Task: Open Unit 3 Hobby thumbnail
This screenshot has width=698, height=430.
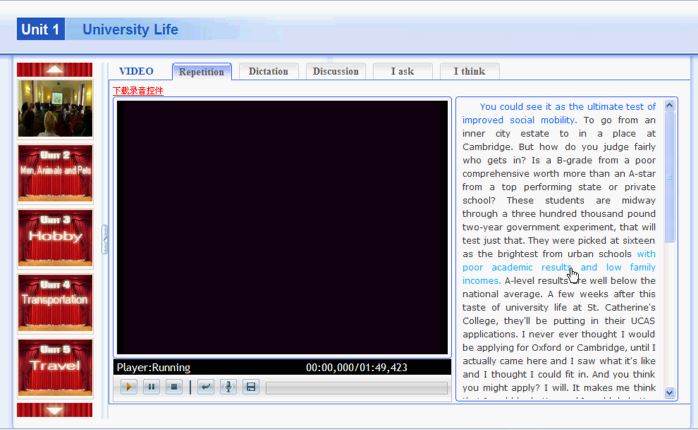Action: (55, 238)
